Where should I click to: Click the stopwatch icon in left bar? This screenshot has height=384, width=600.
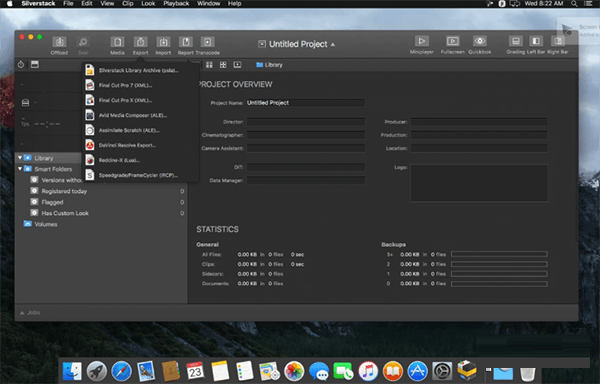(21, 64)
